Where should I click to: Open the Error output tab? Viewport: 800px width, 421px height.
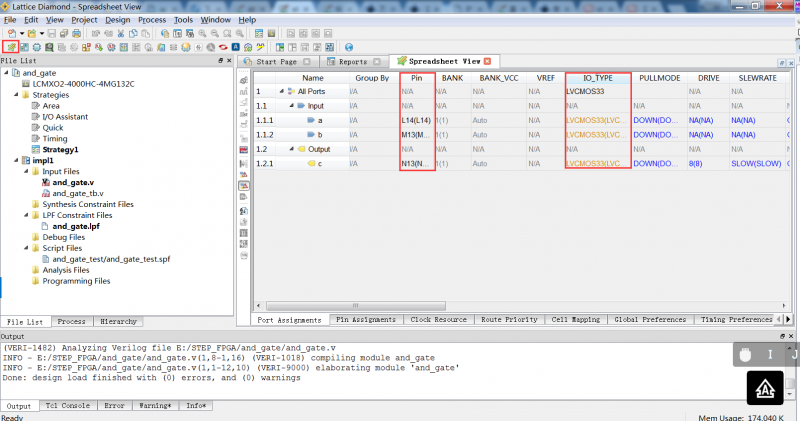(x=114, y=406)
